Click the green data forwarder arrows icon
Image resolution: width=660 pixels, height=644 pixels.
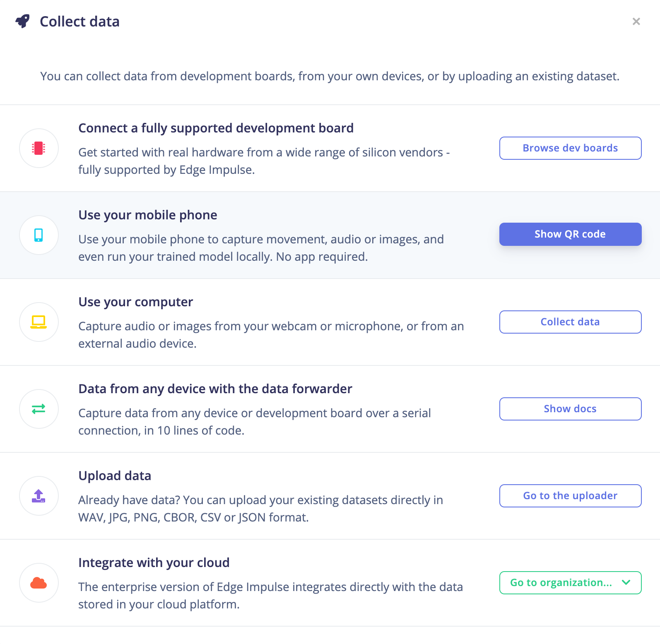(x=39, y=409)
